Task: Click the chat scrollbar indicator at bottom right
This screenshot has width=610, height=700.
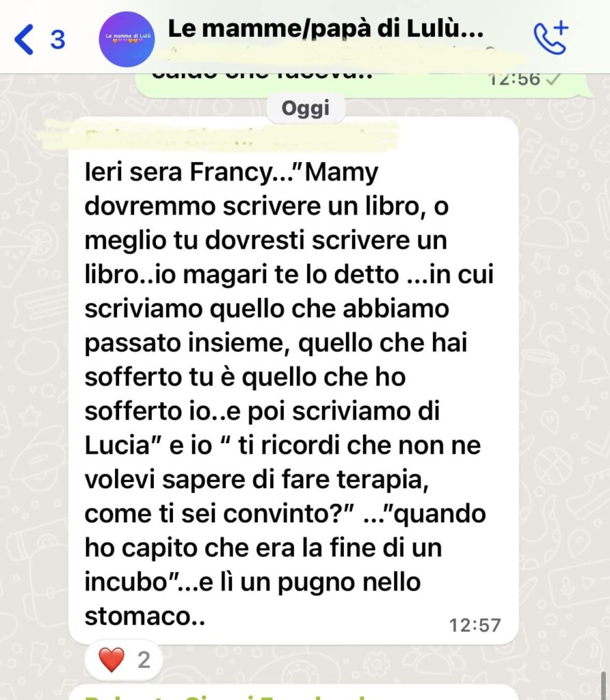Action: (605, 685)
